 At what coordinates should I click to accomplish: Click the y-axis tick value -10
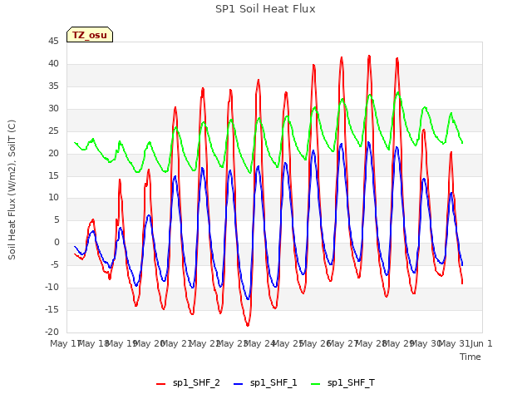52,288
